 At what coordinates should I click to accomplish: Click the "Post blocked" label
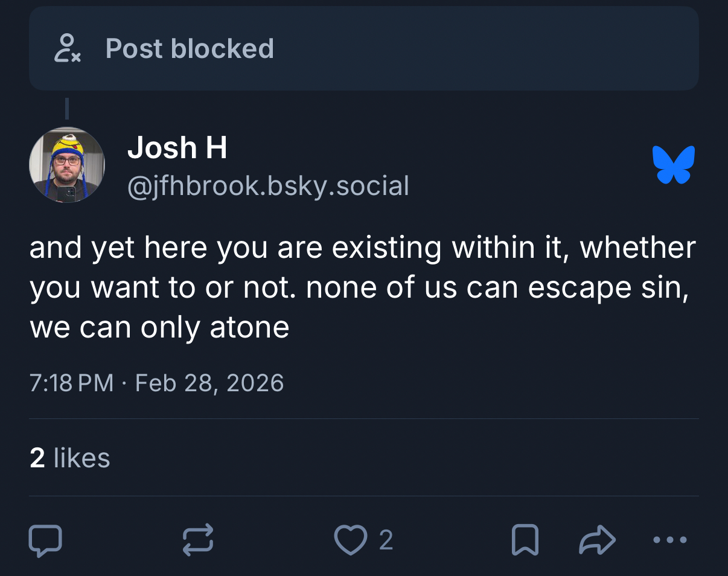click(190, 48)
